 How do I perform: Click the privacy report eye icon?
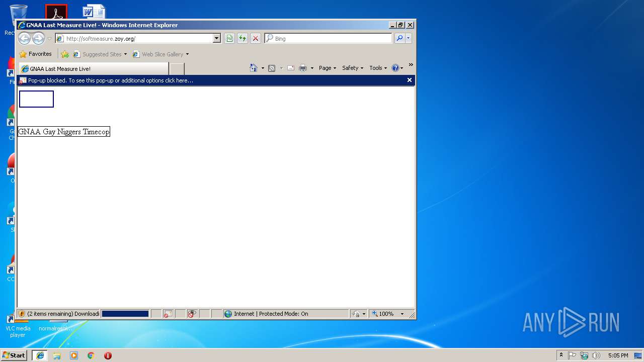coord(192,314)
